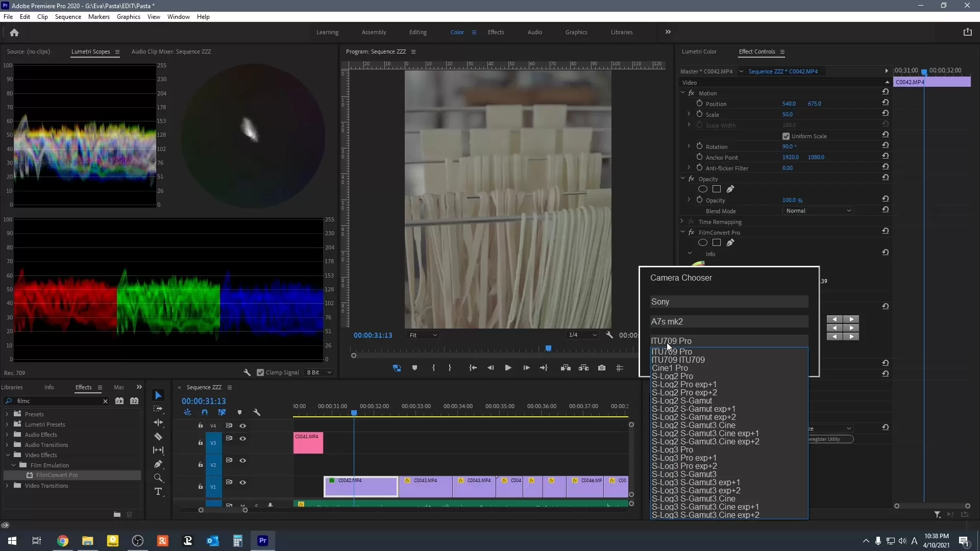Select the Razor tool
Screen dimensions: 980x551
pyautogui.click(x=158, y=437)
